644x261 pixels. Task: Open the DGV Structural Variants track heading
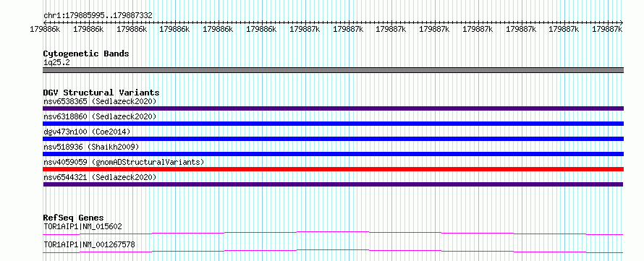pos(101,93)
